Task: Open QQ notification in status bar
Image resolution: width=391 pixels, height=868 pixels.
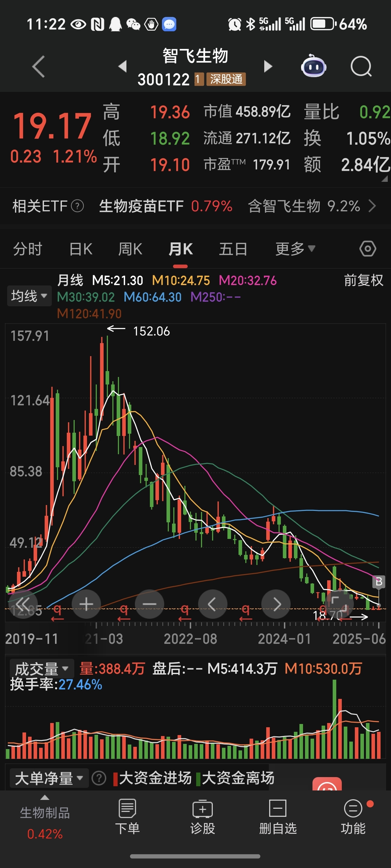Action: pos(115,24)
